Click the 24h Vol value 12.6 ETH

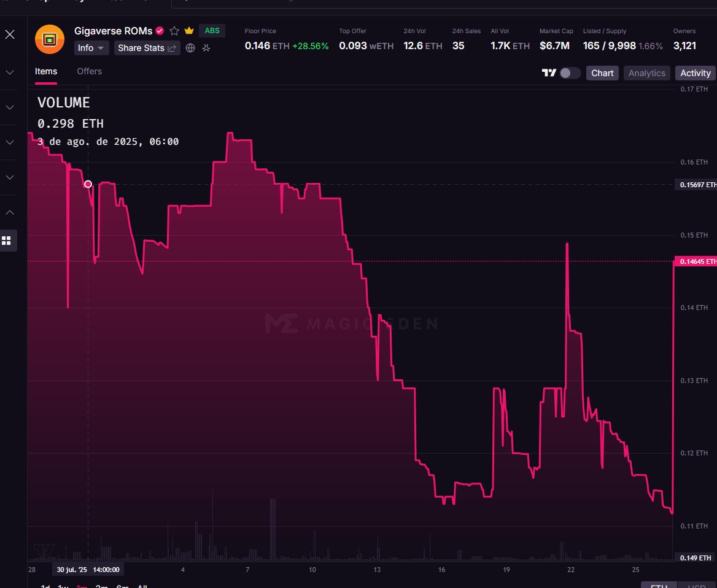422,45
